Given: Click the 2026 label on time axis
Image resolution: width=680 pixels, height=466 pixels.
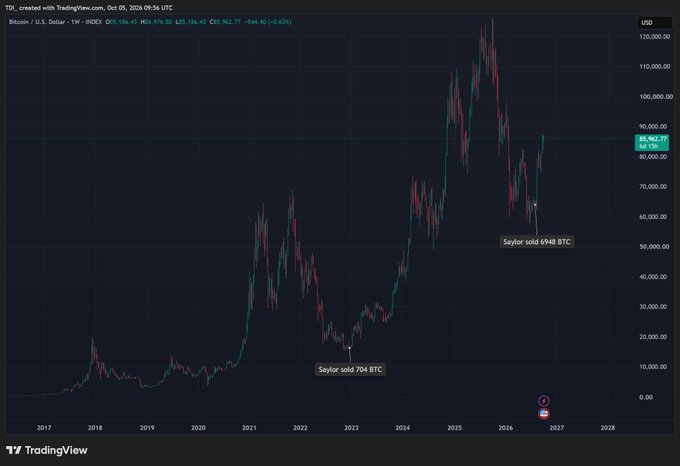Looking at the screenshot, I should click(506, 428).
